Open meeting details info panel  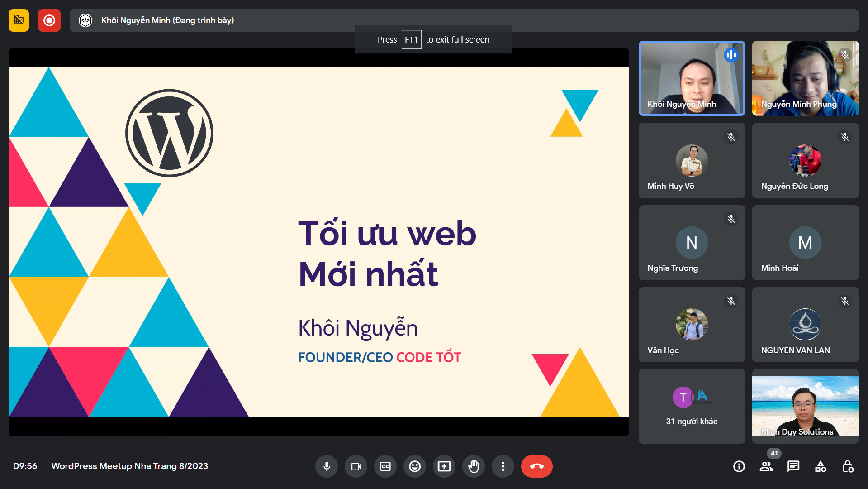[x=739, y=466]
